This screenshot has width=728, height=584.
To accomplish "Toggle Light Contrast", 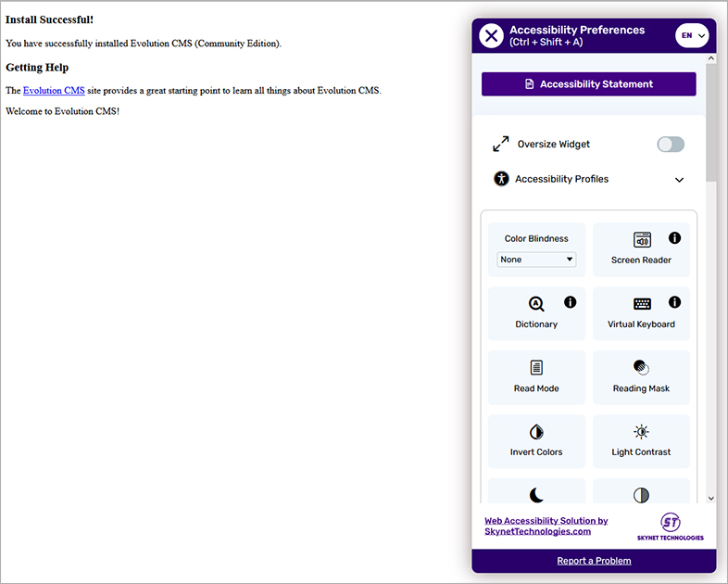I will [641, 441].
